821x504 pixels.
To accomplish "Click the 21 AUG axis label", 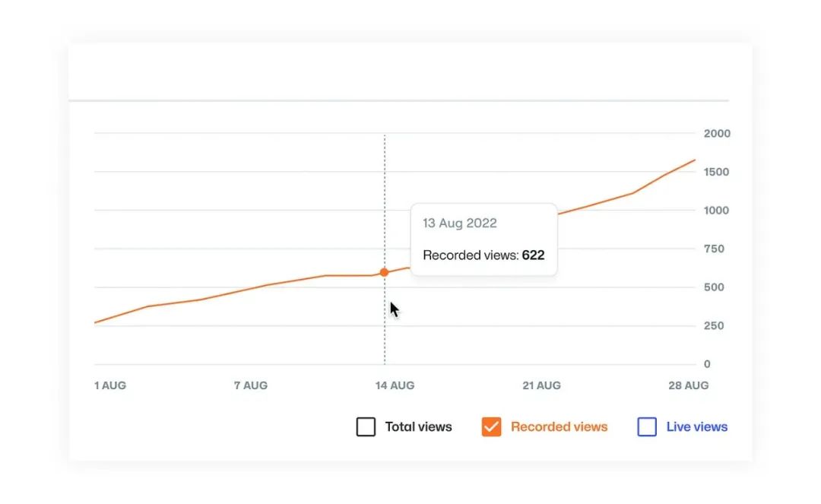I will [x=541, y=385].
